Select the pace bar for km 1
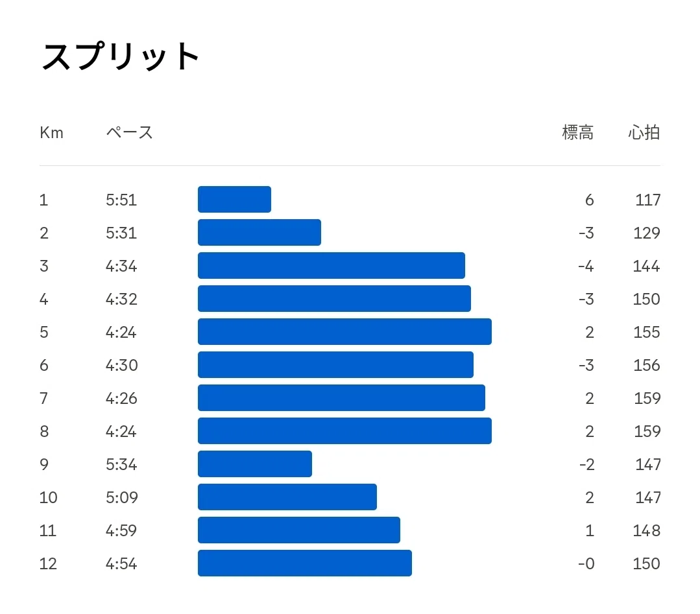700x614 pixels. click(234, 200)
